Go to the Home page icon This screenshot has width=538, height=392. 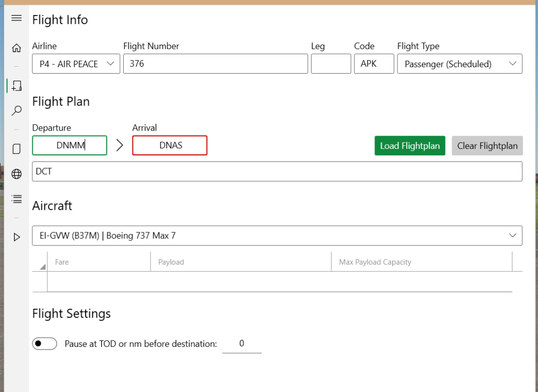click(16, 48)
